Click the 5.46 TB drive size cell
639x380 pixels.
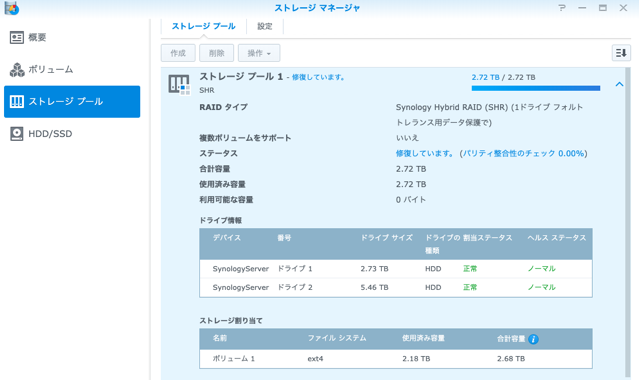[x=374, y=287]
